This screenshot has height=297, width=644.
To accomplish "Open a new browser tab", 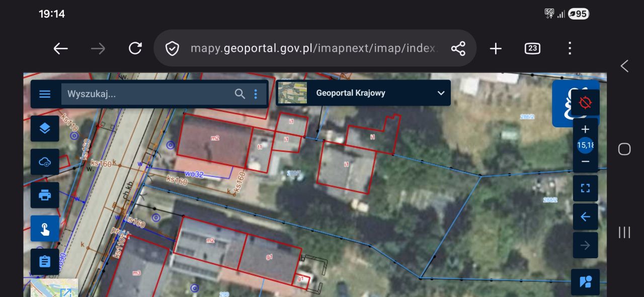I will click(x=496, y=48).
